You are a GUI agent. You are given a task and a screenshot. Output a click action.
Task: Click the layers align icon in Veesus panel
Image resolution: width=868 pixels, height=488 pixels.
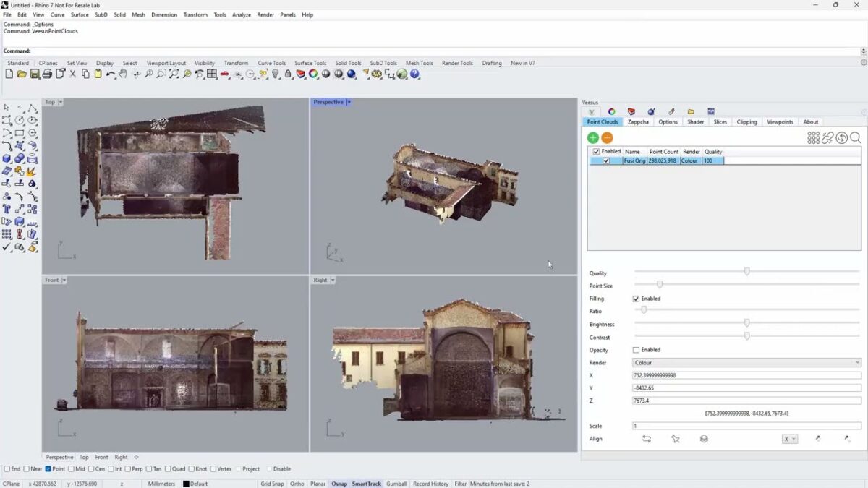click(704, 439)
